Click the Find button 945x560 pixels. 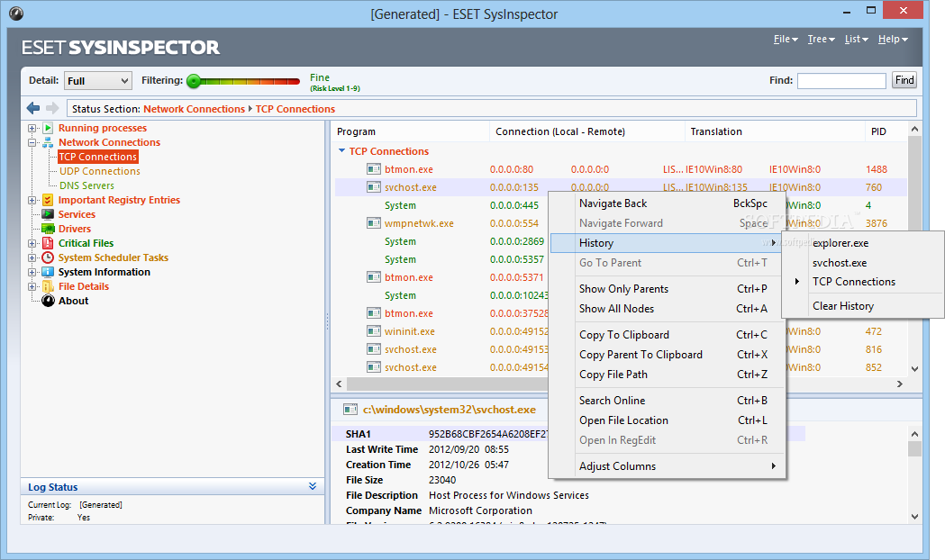point(904,80)
